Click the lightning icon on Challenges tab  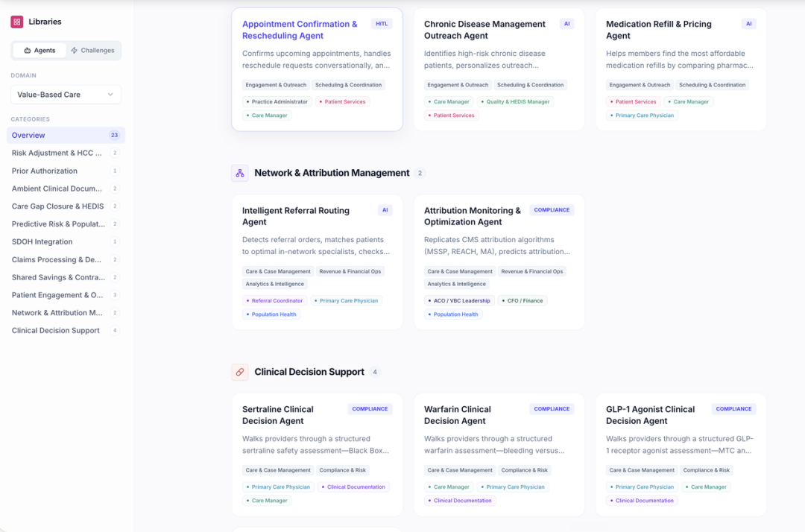pyautogui.click(x=75, y=50)
